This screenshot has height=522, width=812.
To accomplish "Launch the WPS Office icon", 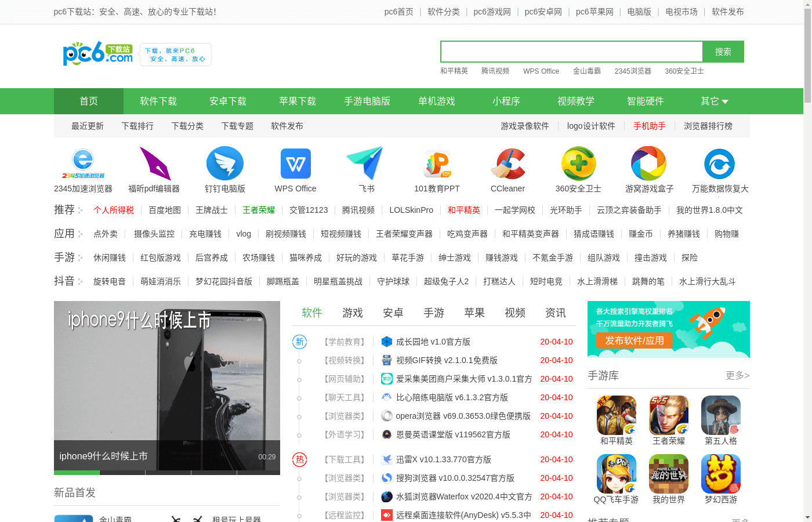I will tap(296, 164).
